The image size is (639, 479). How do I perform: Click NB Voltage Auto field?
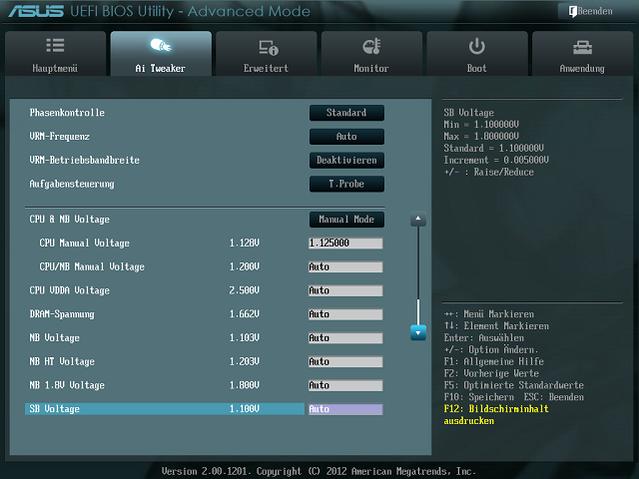point(346,338)
